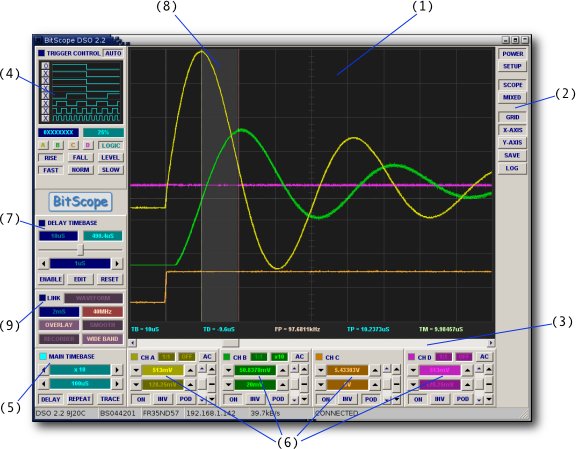Image resolution: width=576 pixels, height=449 pixels.
Task: Click the right arrow of Delay Timebase 1uS
Action: pos(117,263)
